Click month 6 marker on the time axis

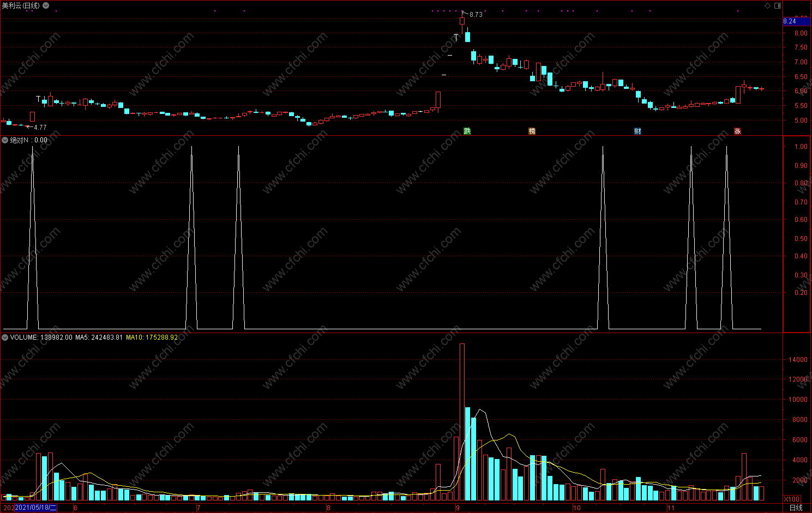[x=75, y=508]
